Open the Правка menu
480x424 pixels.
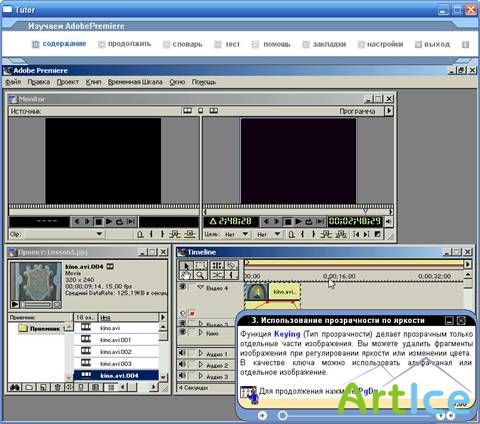[x=39, y=82]
